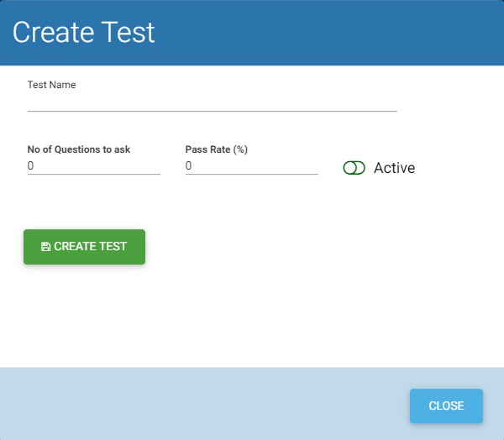Click the floppy disk save icon
504x440 pixels.
click(x=45, y=247)
